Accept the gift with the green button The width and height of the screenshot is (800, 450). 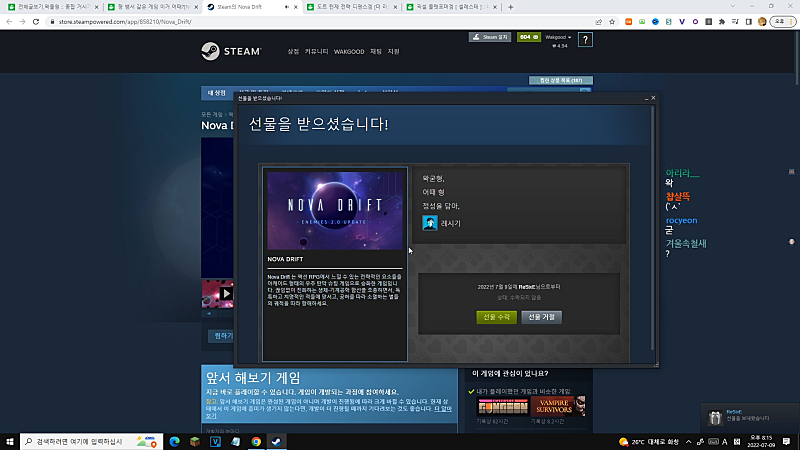496,317
